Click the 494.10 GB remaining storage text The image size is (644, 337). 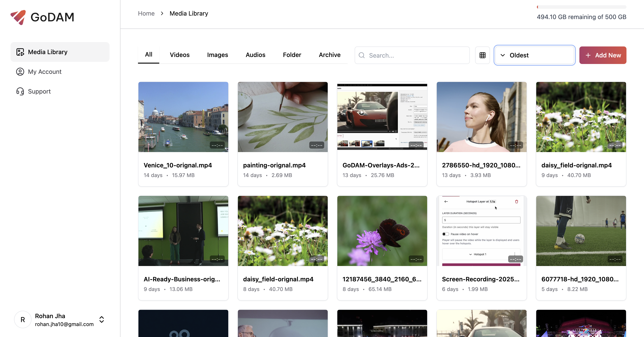582,17
